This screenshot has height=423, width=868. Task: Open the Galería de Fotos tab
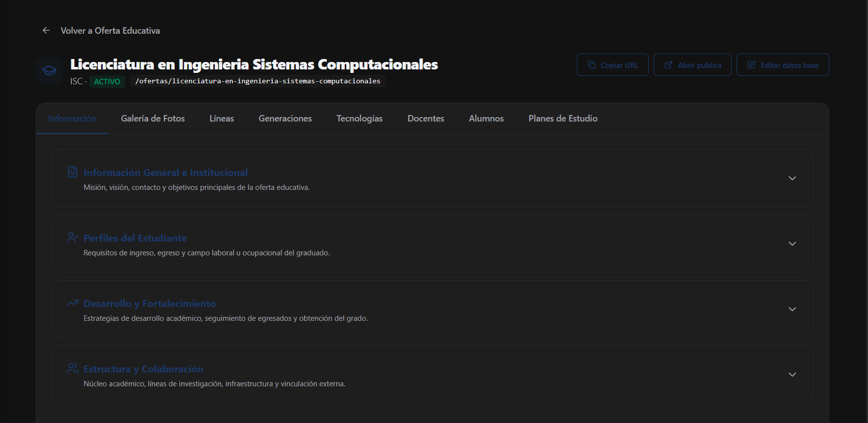point(153,119)
